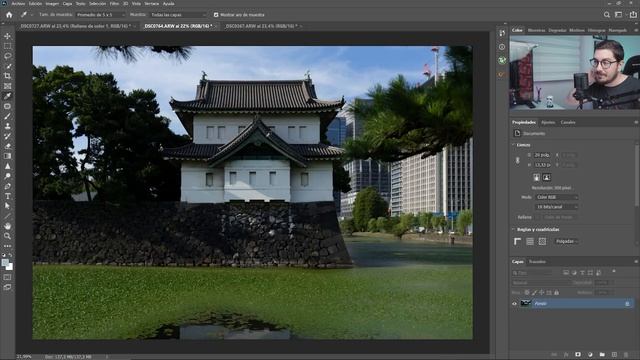The width and height of the screenshot is (640, 360).
Task: Create a new group folder icon
Action: 602,355
